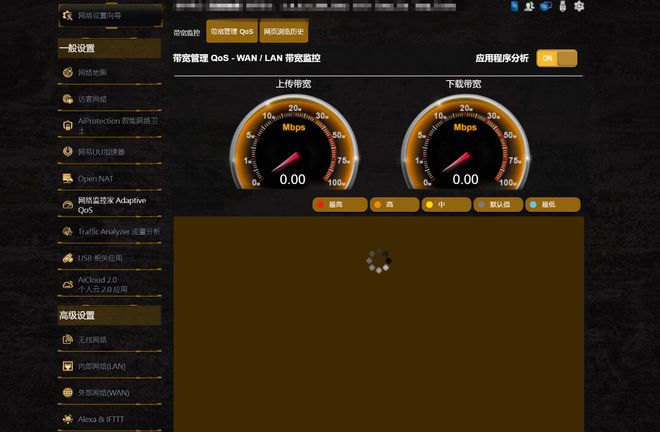Image resolution: width=660 pixels, height=432 pixels.
Task: Switch to the 带宽管理 QoS tab
Action: pyautogui.click(x=232, y=32)
